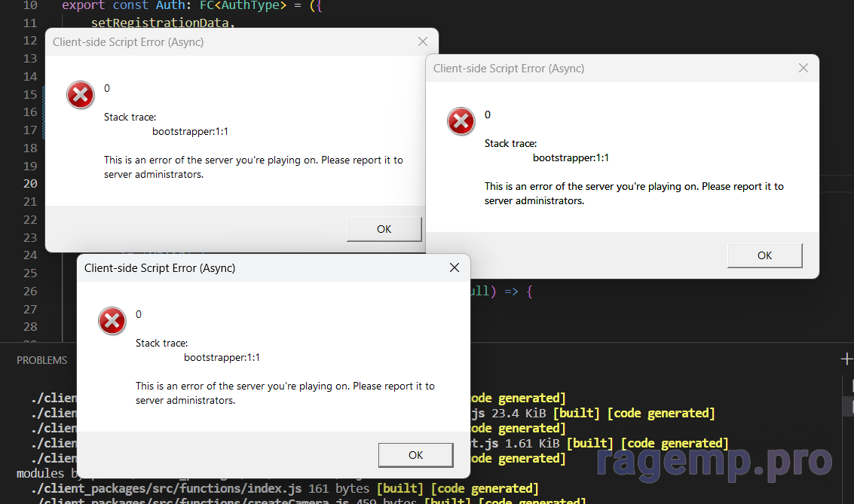
Task: Click terminal text '1.61 KiB [built]'
Action: coord(559,443)
